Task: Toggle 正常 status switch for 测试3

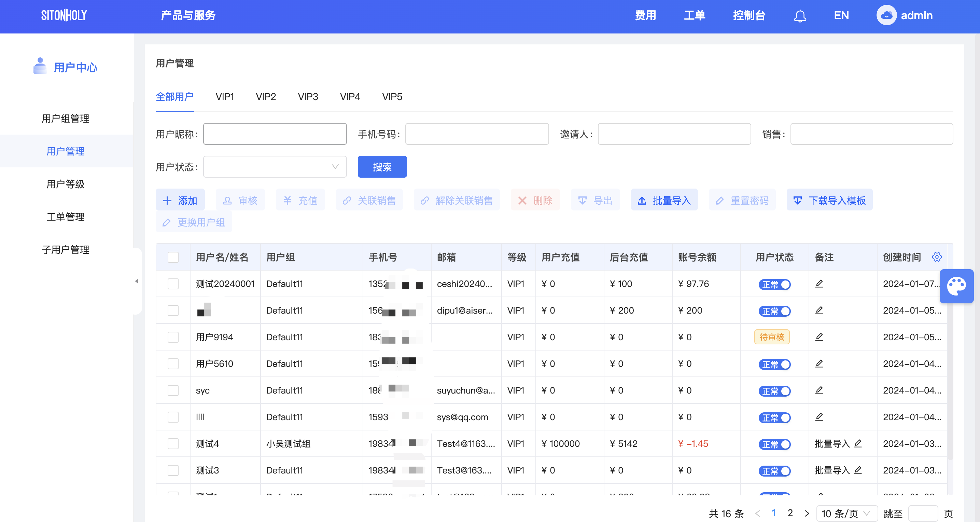Action: click(774, 471)
